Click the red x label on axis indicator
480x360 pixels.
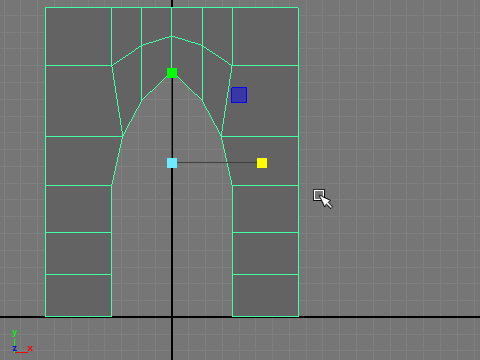click(x=30, y=348)
